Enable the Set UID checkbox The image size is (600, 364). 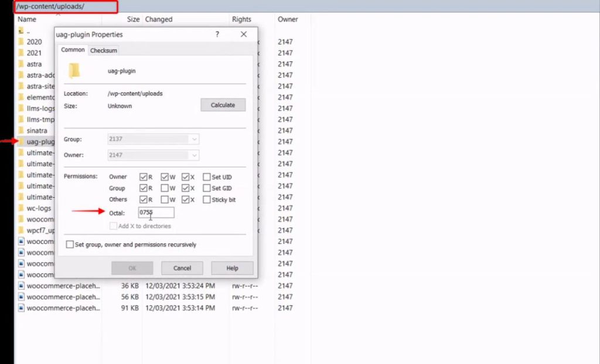206,176
